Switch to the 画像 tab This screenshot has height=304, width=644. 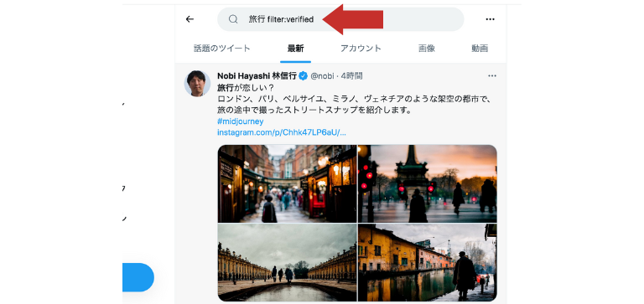pyautogui.click(x=427, y=49)
